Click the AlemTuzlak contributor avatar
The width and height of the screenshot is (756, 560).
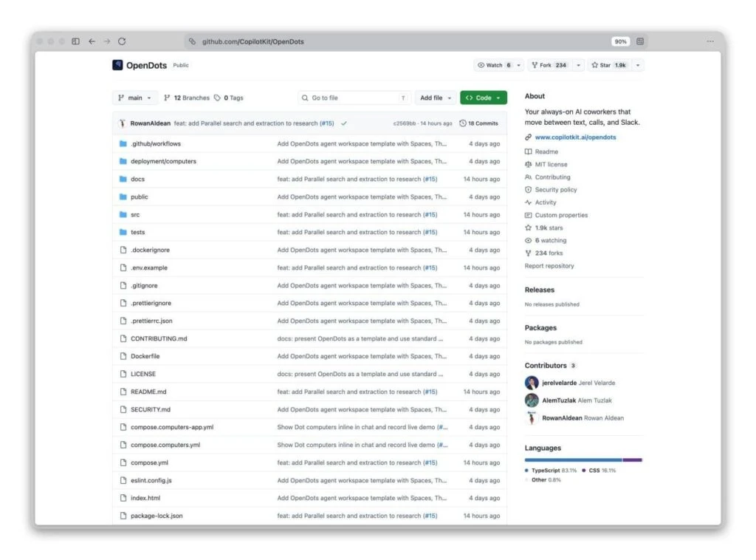point(532,400)
